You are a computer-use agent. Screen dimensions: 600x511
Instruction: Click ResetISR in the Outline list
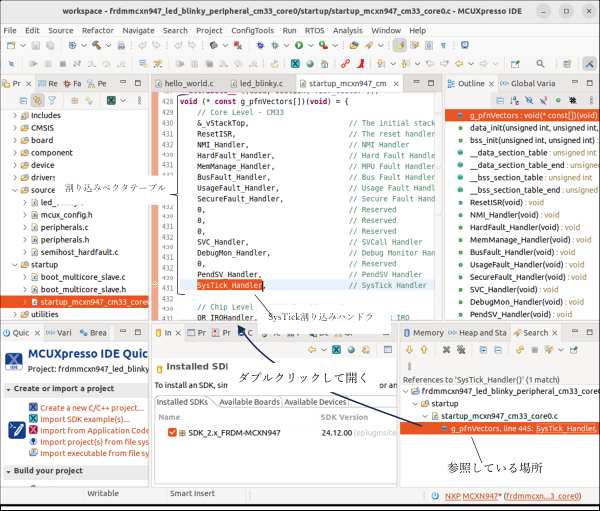point(484,202)
